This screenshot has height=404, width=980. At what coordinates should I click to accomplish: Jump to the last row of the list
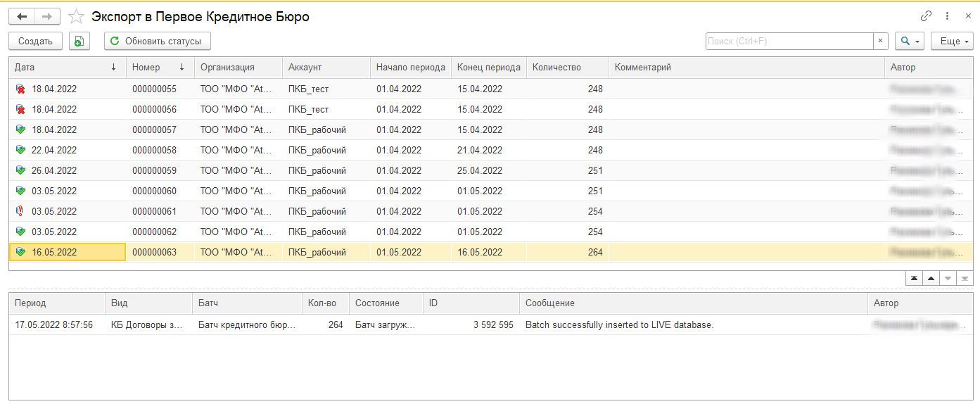[965, 278]
